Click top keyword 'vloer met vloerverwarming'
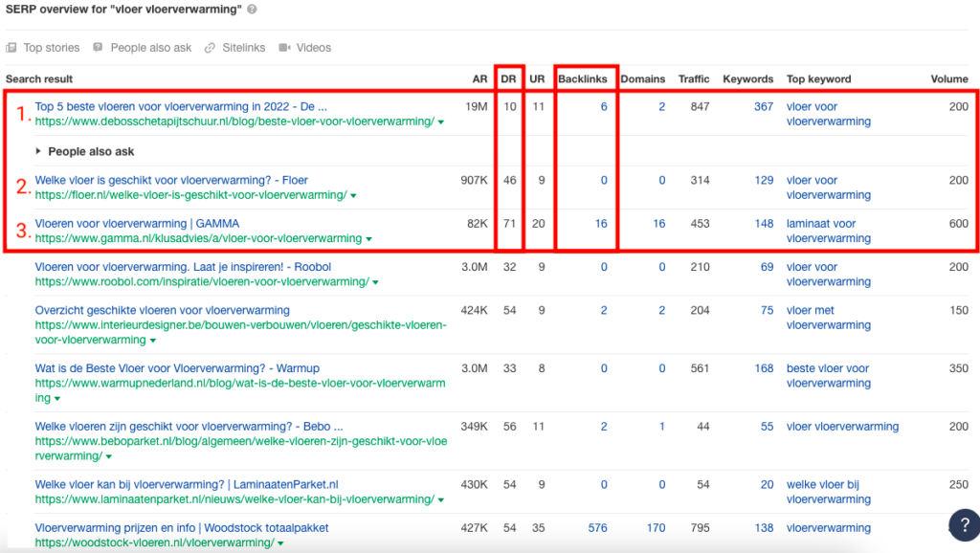 coord(829,318)
